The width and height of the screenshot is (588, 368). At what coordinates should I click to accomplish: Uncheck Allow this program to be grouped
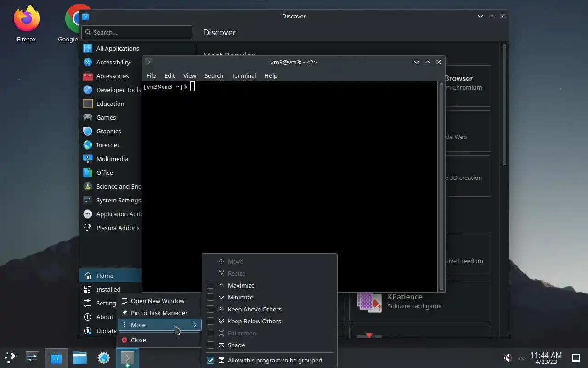point(210,360)
